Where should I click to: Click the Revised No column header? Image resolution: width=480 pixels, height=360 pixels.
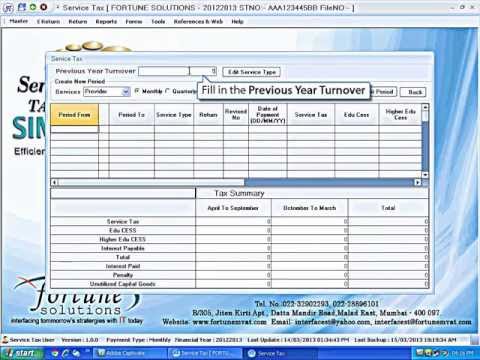pos(236,115)
